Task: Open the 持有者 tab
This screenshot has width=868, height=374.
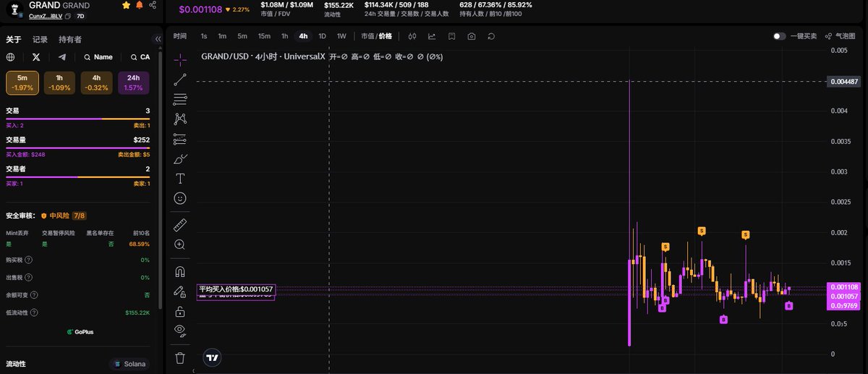Action: point(70,40)
